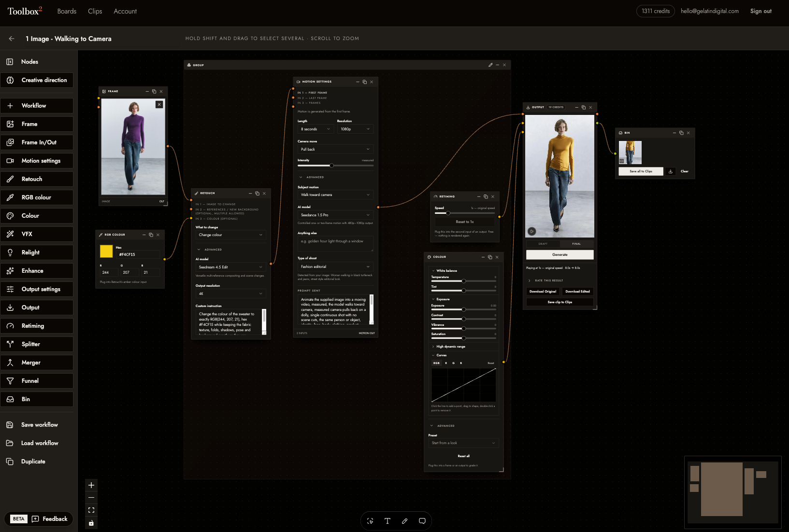This screenshot has height=532, width=789.
Task: Switch output to Draft mode
Action: 543,244
